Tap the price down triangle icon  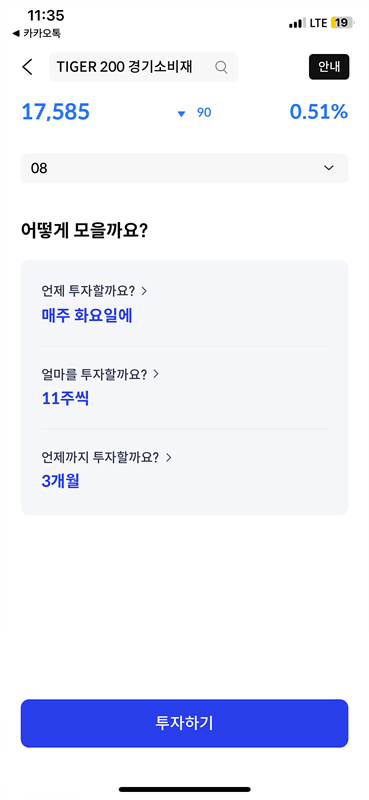(x=181, y=114)
